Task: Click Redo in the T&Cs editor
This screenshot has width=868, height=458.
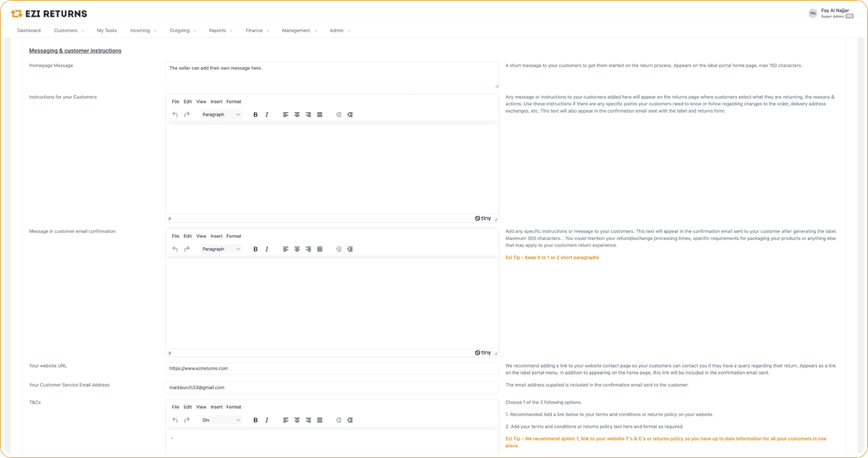Action: (187, 420)
